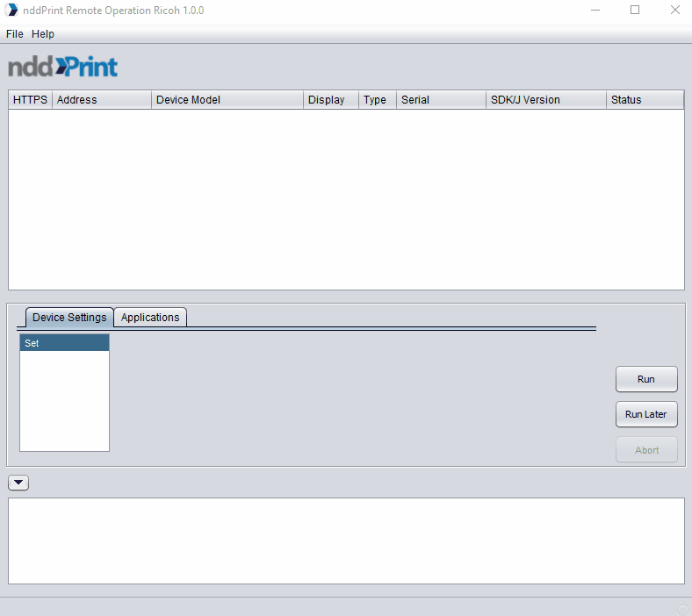Screen dimensions: 692x616
Task: Switch to the Applications tab
Action: 150,318
